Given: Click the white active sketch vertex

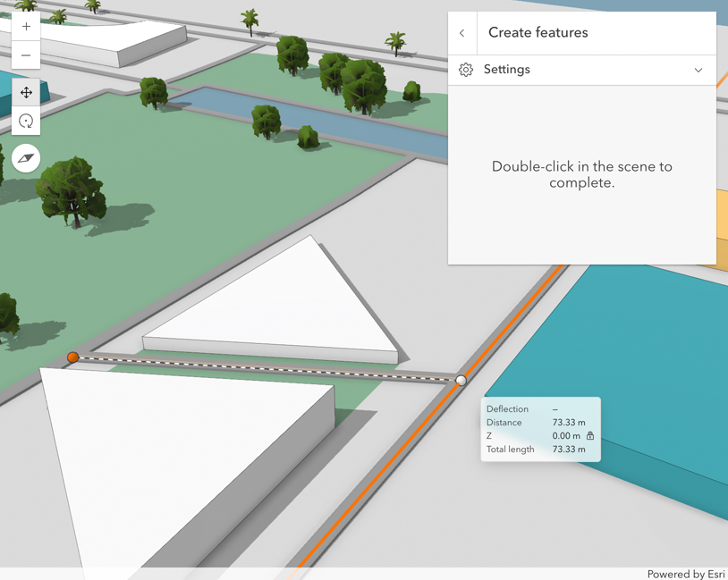Looking at the screenshot, I should (x=461, y=381).
